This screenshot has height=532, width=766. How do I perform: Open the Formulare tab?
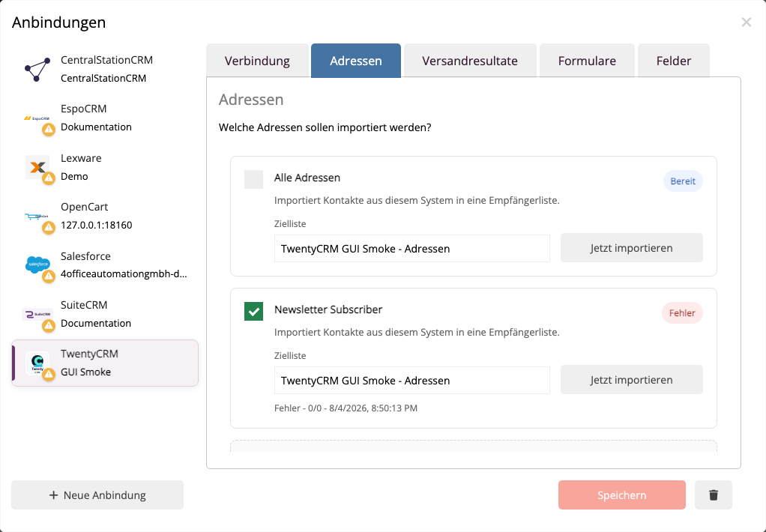click(x=587, y=61)
